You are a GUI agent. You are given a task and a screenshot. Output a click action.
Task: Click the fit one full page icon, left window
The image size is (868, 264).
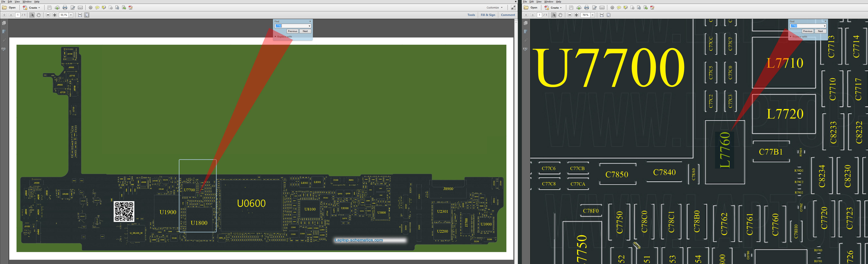(87, 15)
